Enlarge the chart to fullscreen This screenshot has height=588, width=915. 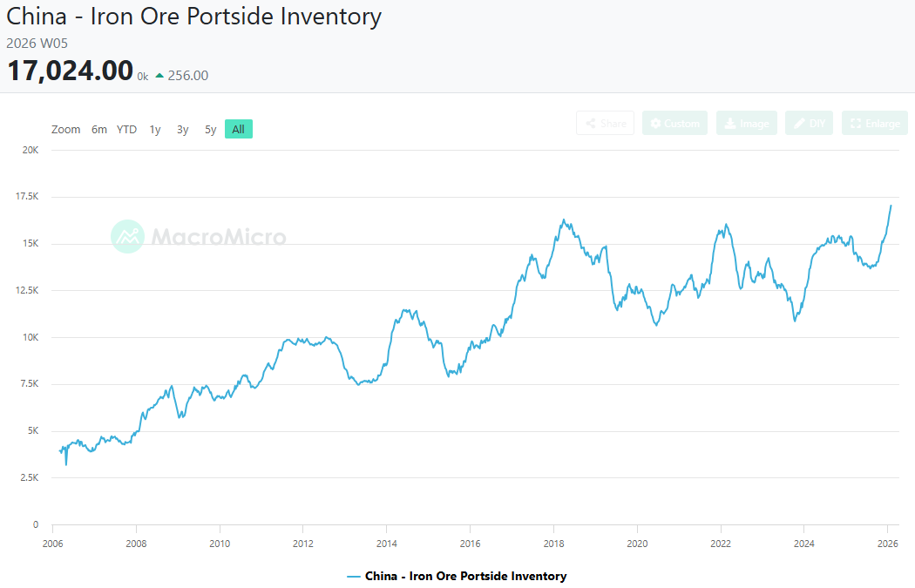pos(856,124)
